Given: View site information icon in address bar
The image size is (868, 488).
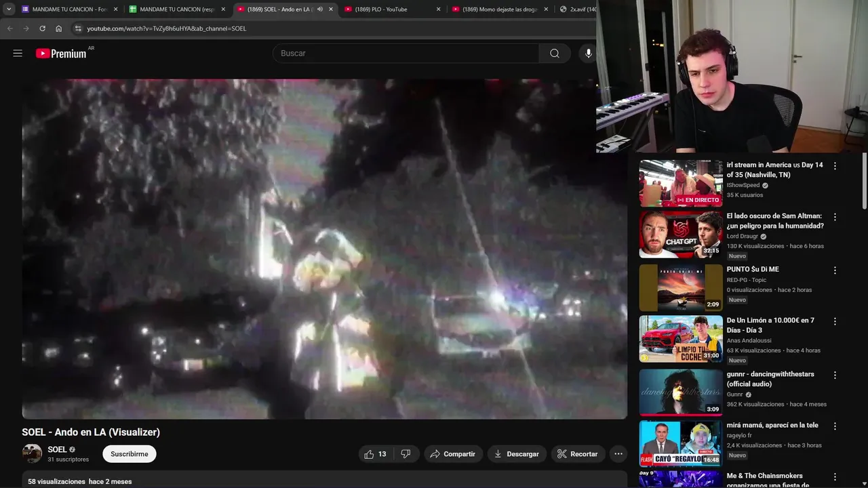Looking at the screenshot, I should [x=78, y=28].
